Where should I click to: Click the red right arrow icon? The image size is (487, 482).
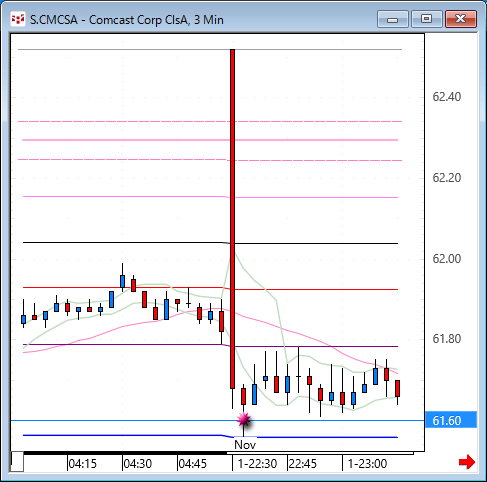click(x=467, y=462)
